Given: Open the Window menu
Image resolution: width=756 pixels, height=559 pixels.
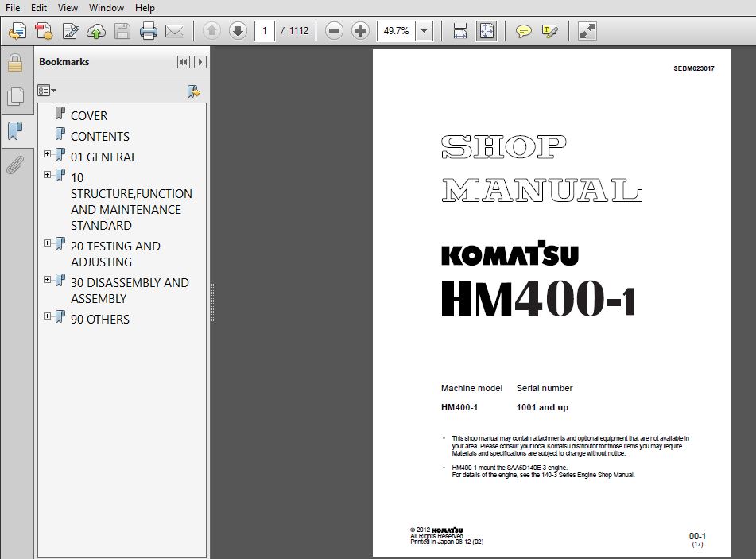Looking at the screenshot, I should point(106,8).
